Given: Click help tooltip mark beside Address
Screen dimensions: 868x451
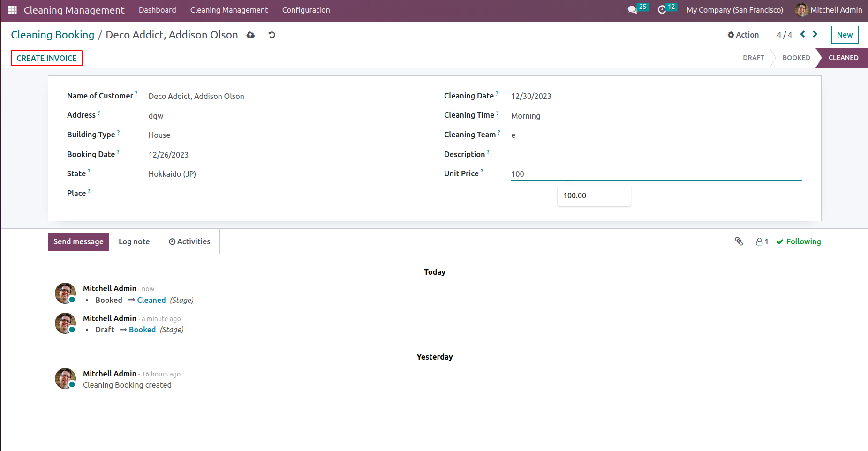Looking at the screenshot, I should 98,113.
